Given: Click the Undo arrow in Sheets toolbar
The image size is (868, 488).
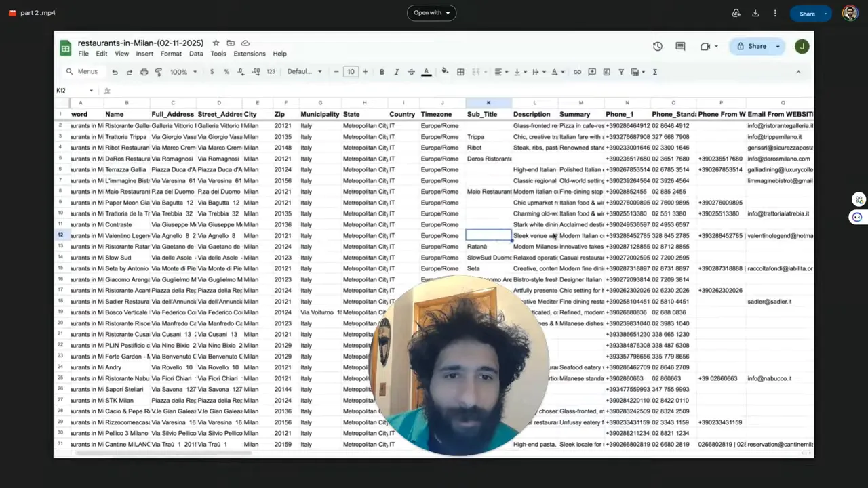Looking at the screenshot, I should coord(115,72).
